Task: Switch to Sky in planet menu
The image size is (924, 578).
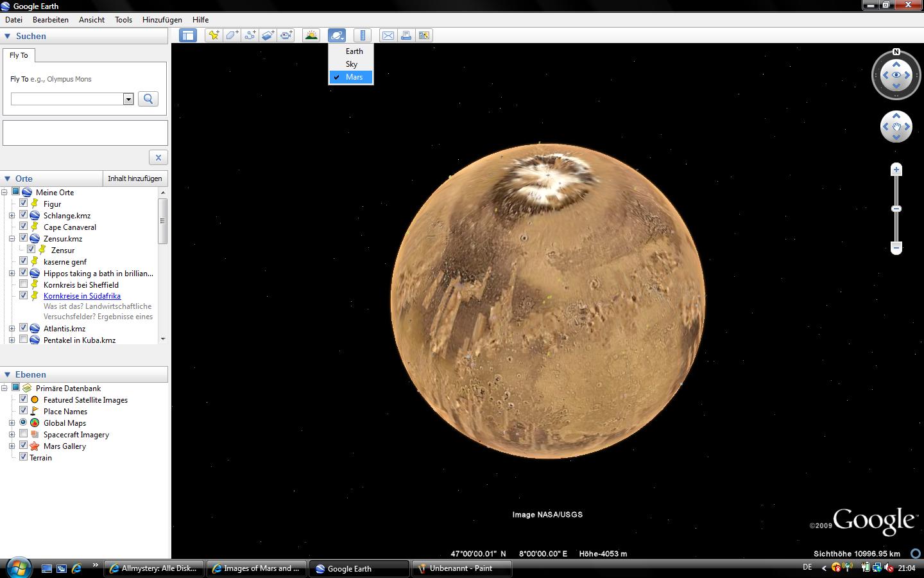Action: pos(351,64)
